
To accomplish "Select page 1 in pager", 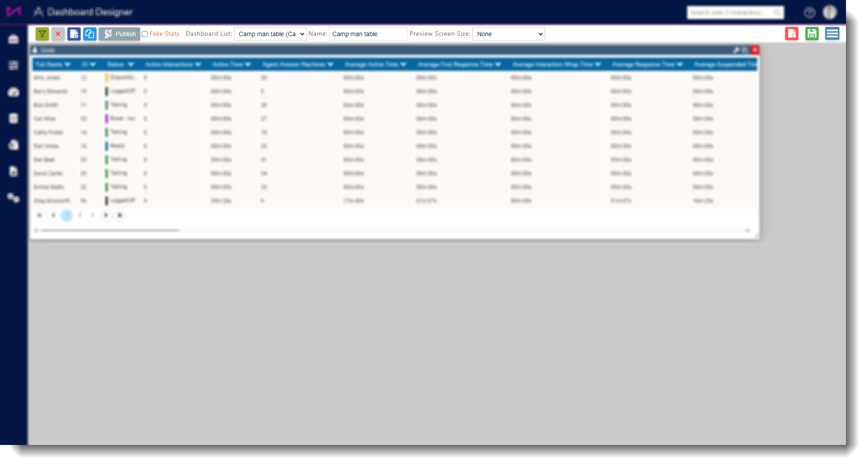I will click(67, 215).
